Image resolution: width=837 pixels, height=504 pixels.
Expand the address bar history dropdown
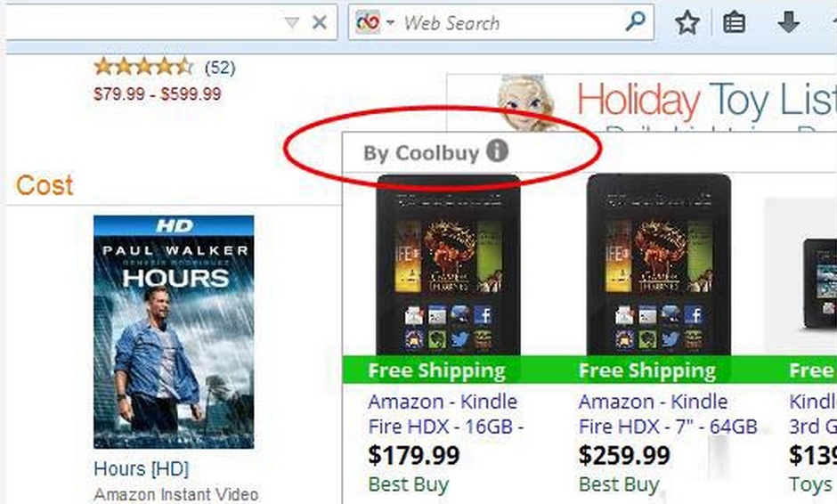(291, 23)
